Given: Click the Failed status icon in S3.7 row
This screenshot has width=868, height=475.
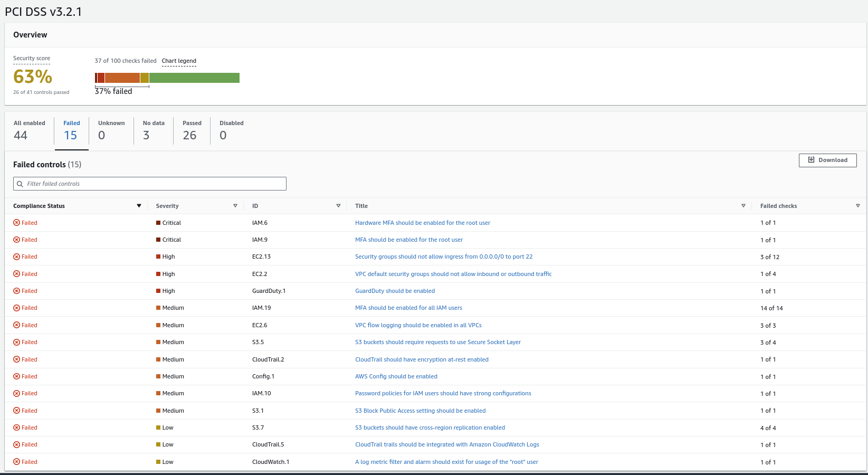Looking at the screenshot, I should pos(16,427).
